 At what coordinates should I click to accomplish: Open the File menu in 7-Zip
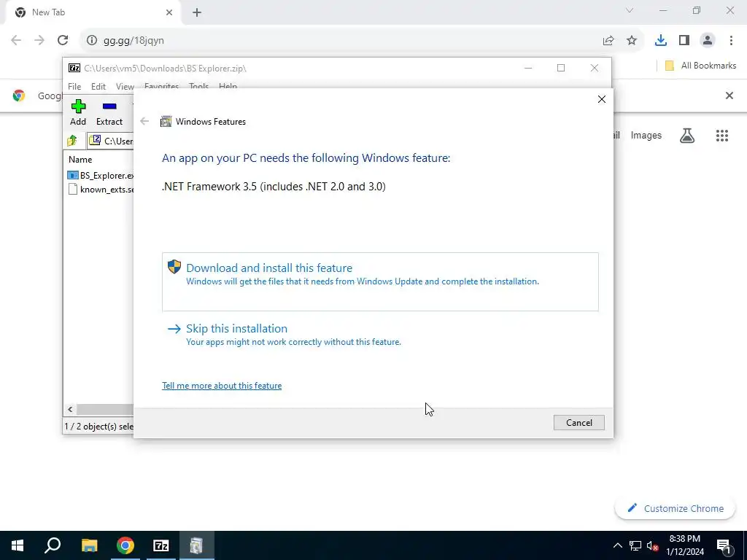pyautogui.click(x=74, y=87)
